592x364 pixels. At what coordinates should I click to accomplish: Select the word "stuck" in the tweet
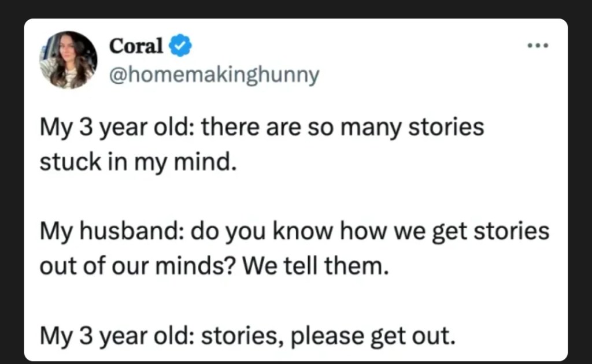point(71,162)
